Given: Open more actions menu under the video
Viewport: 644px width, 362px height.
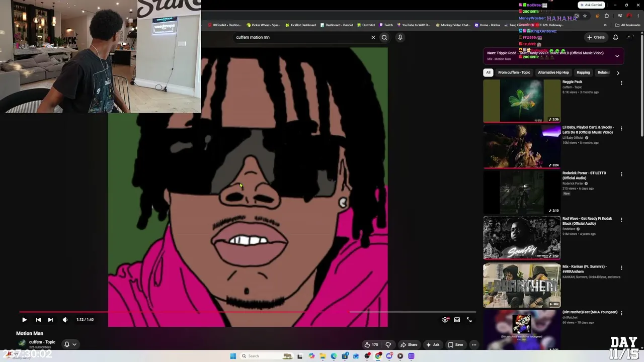Looking at the screenshot, I should click(474, 345).
